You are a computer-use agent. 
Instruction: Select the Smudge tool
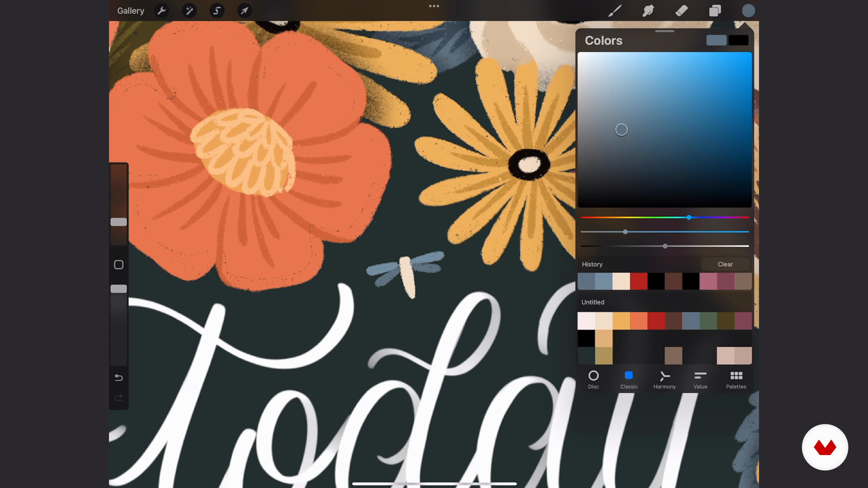(x=648, y=11)
